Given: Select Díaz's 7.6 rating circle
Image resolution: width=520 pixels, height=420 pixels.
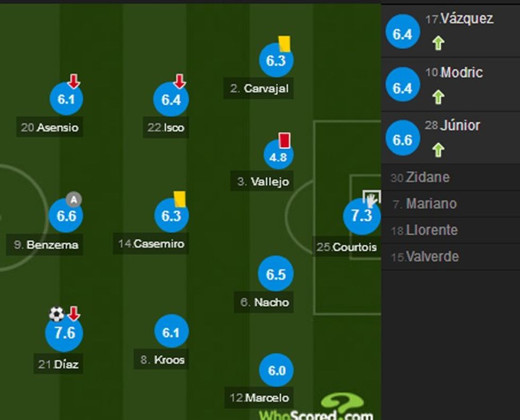Looking at the screenshot, I should (65, 334).
